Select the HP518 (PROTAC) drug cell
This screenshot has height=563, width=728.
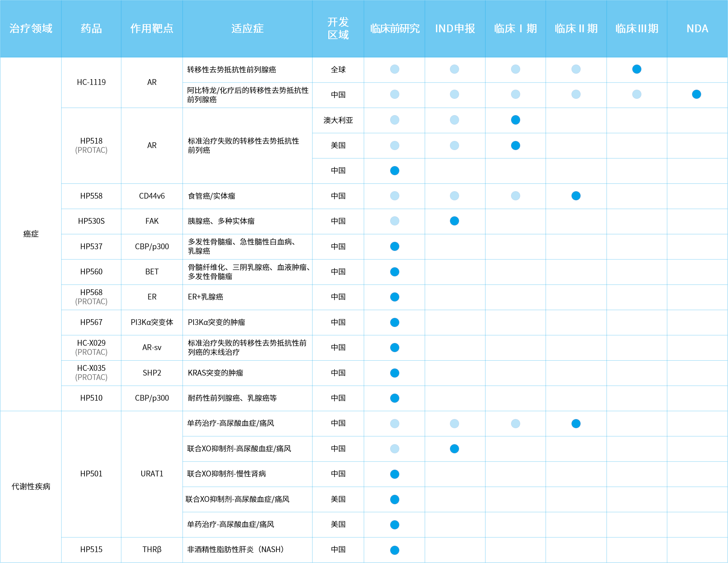(x=91, y=145)
